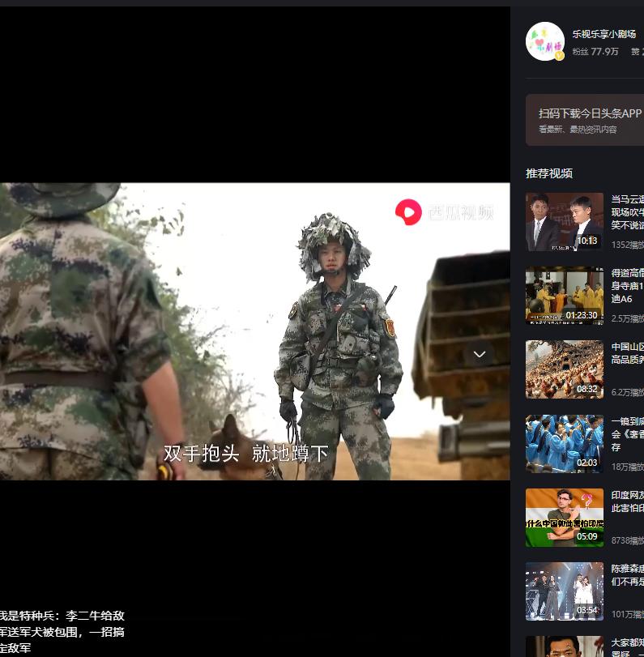This screenshot has height=657, width=644.
Task: Open the last recommended thumbnail, a man's face
Action: 565,646
